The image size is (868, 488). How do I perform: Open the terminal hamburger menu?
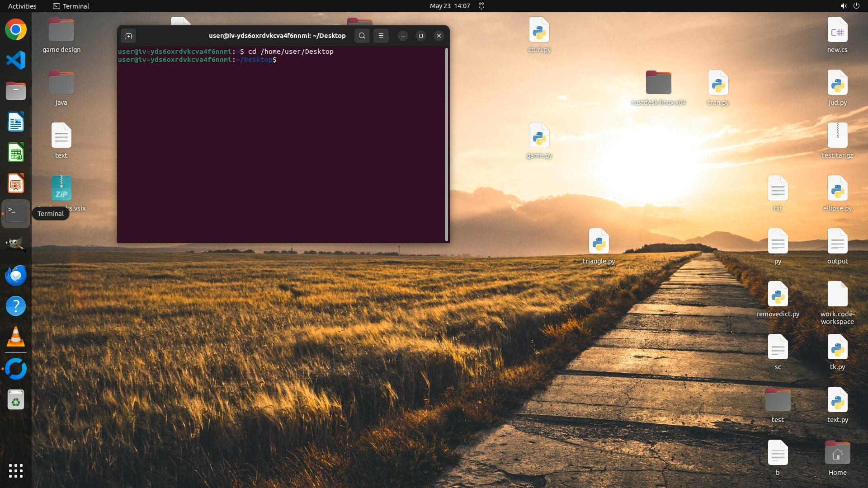(381, 36)
